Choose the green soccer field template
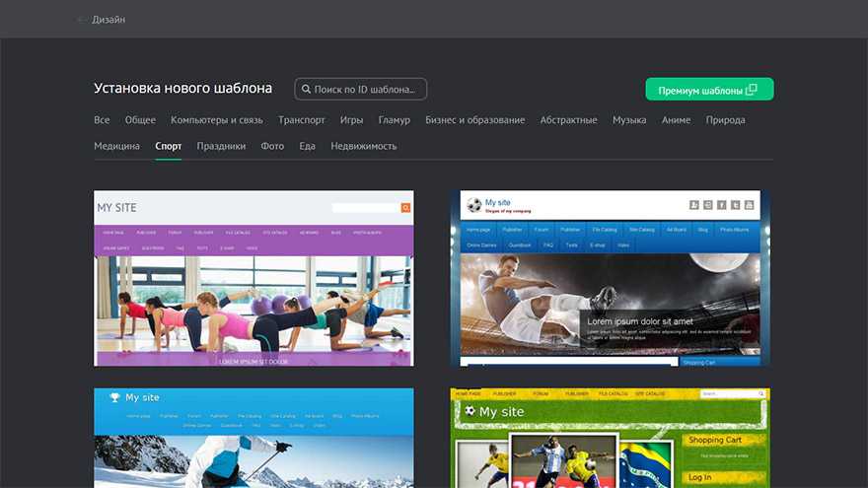 pyautogui.click(x=610, y=438)
